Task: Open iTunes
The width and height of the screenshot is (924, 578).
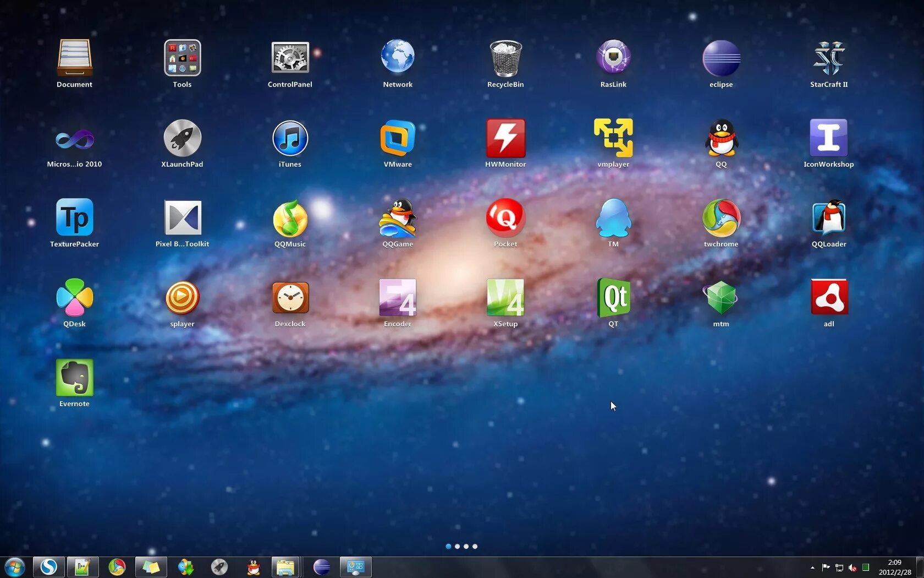Action: coord(290,138)
